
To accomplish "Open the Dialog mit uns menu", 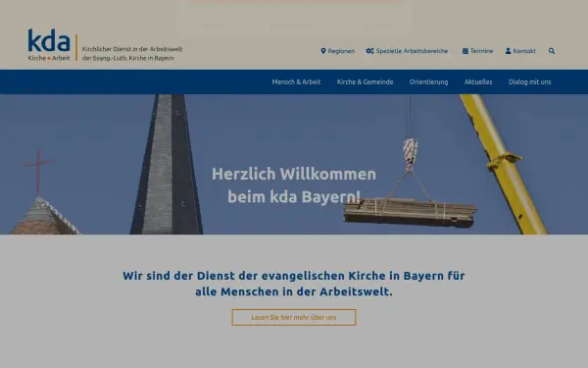I will pos(530,81).
